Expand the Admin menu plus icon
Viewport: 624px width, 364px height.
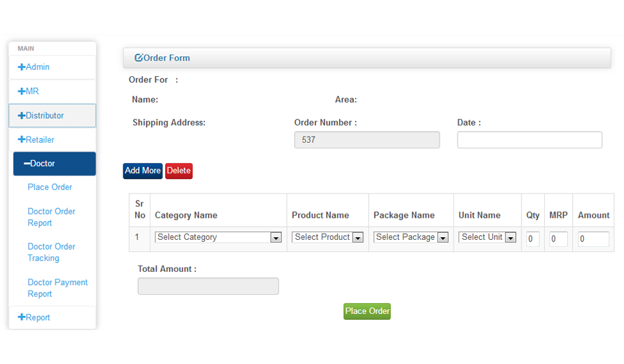(x=21, y=67)
